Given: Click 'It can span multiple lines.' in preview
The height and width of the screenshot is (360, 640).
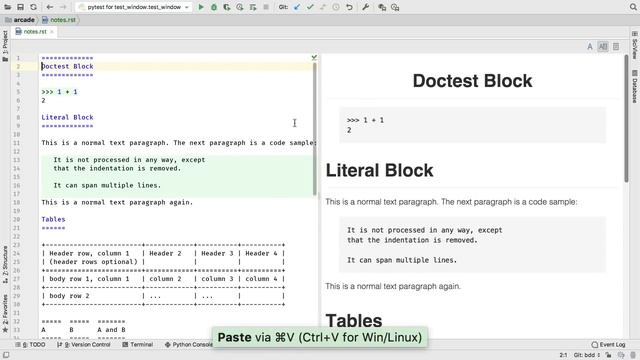Looking at the screenshot, I should [402, 260].
